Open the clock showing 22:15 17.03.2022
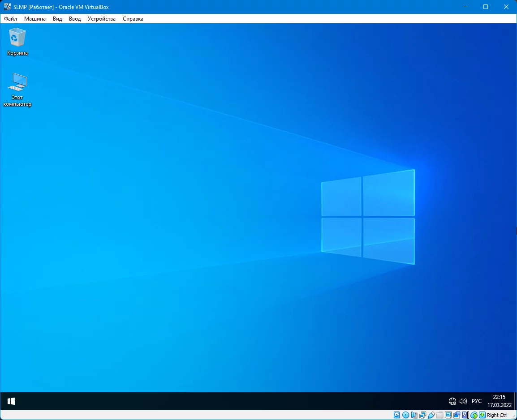The image size is (517, 420). click(x=499, y=401)
